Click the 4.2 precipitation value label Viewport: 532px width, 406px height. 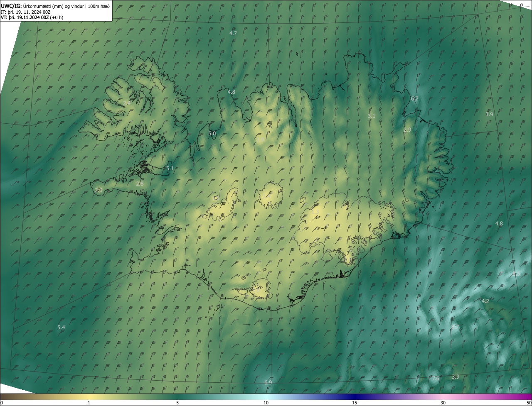[485, 301]
